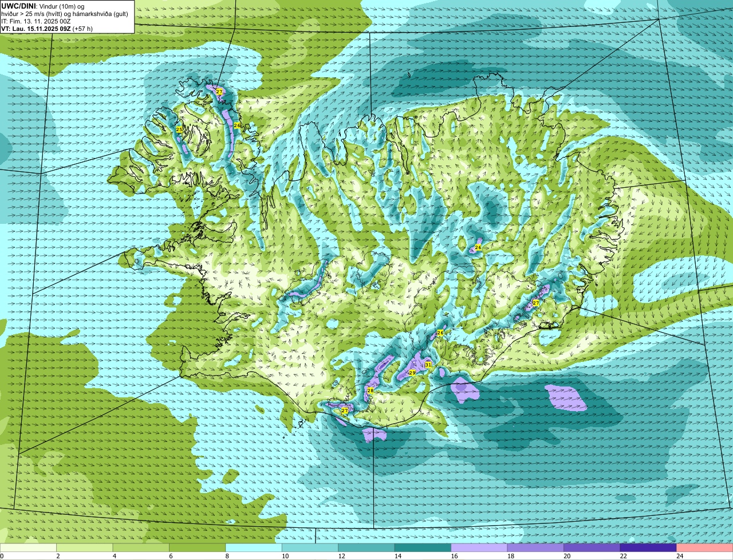The width and height of the screenshot is (733, 560).
Task: Select the 18–20 m/s purple legend swatch
Action: (x=535, y=548)
